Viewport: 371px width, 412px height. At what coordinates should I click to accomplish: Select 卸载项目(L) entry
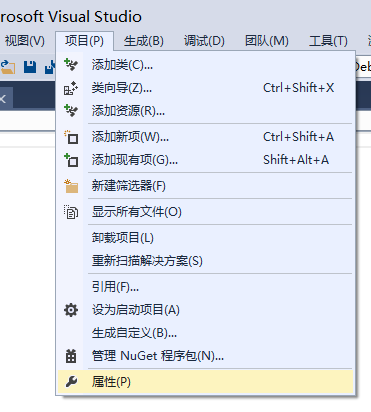coord(205,238)
